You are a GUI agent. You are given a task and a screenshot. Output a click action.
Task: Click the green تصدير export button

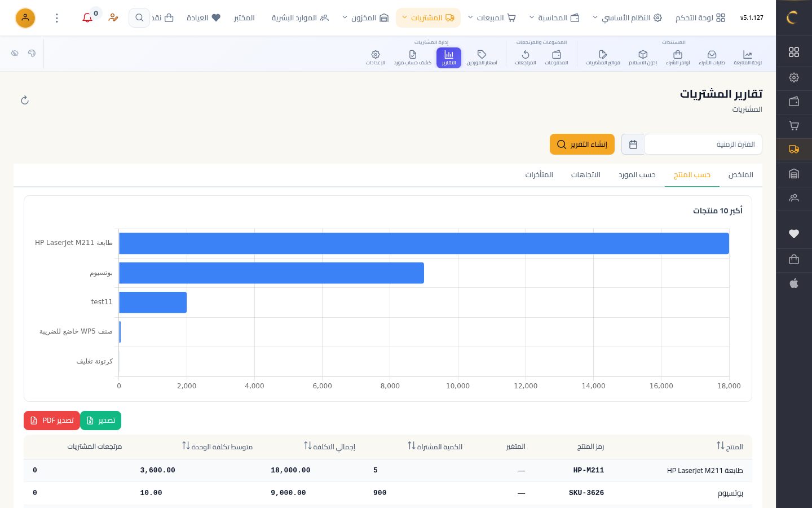[101, 421]
